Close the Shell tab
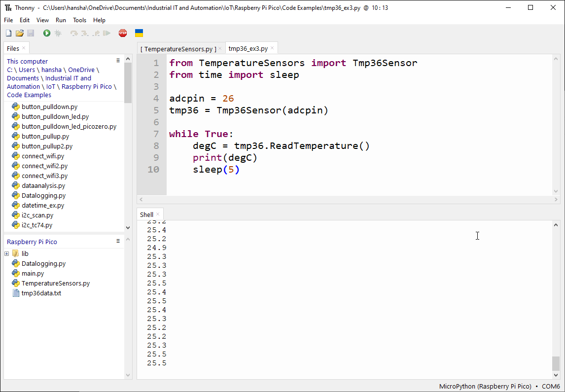 [158, 214]
